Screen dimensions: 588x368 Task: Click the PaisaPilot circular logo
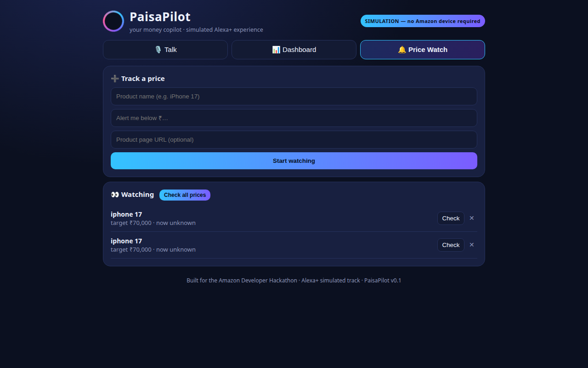[x=113, y=21]
